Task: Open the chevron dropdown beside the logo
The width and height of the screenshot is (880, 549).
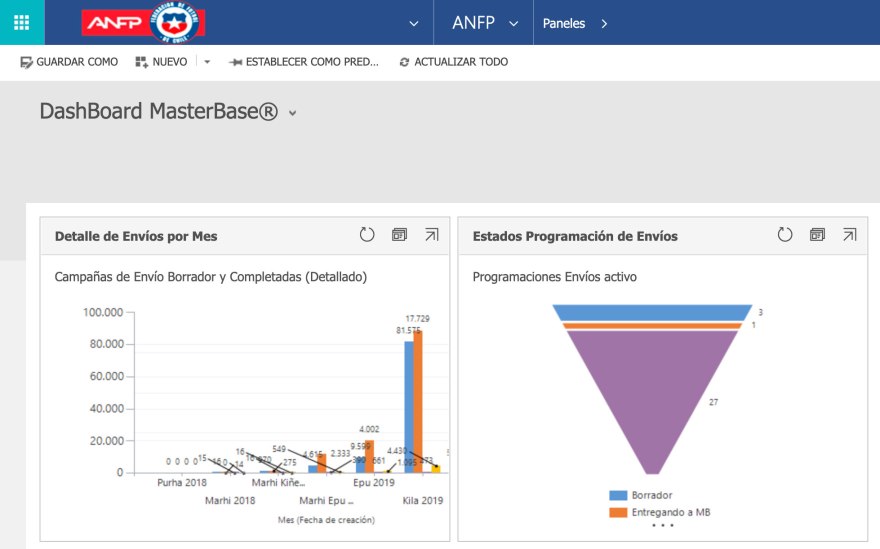Action: point(414,23)
